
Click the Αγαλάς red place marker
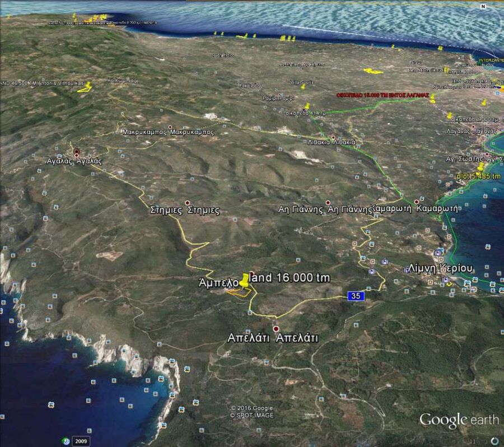click(x=76, y=152)
